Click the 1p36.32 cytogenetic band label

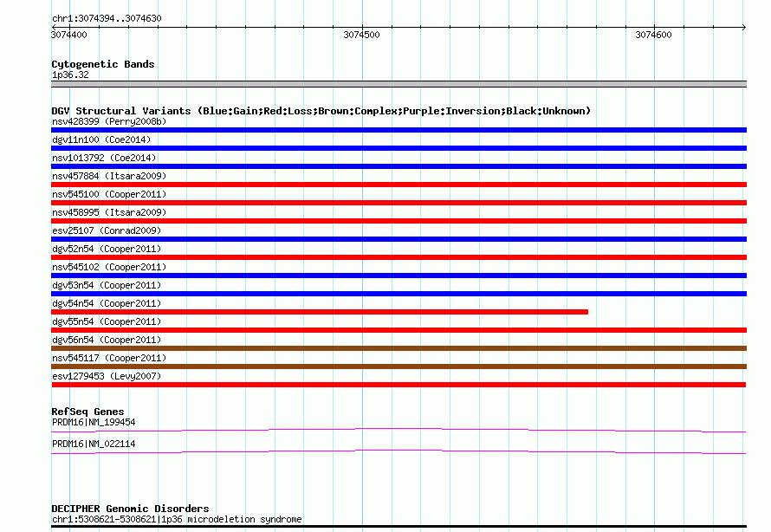point(70,75)
